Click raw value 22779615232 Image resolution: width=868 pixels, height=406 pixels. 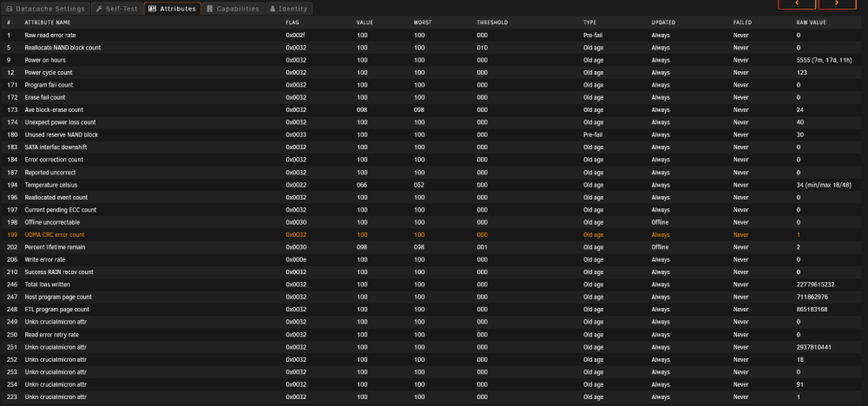[815, 285]
